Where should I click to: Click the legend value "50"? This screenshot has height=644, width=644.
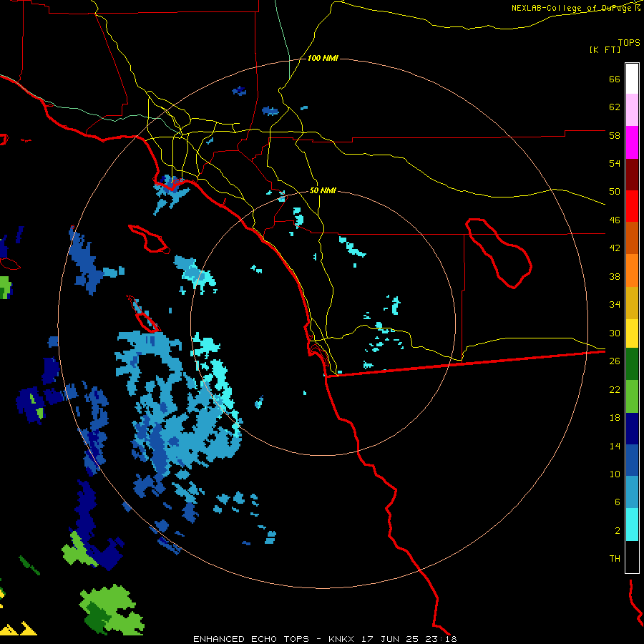615,192
